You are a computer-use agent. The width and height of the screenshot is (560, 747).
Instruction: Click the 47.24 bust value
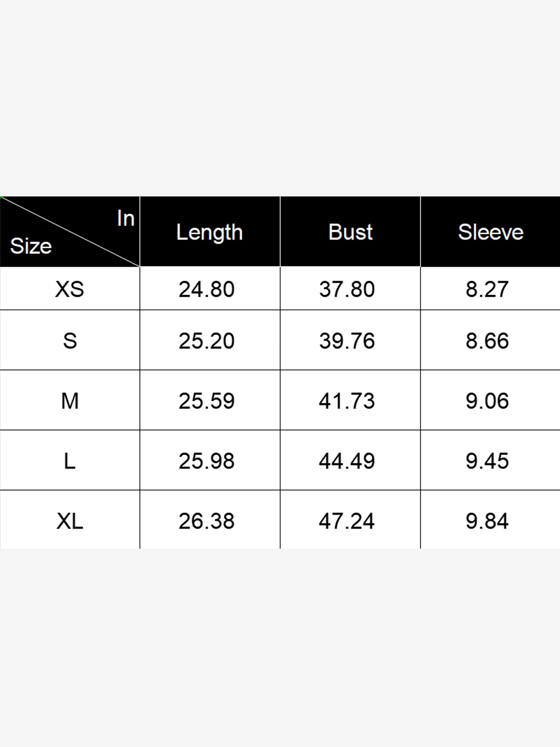point(347,521)
